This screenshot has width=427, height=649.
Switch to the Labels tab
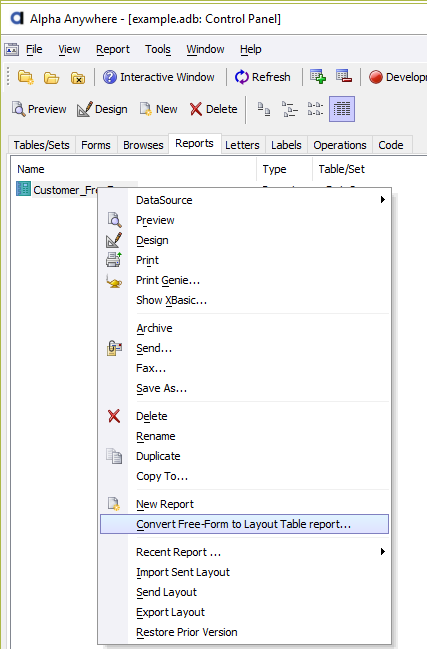pyautogui.click(x=286, y=145)
